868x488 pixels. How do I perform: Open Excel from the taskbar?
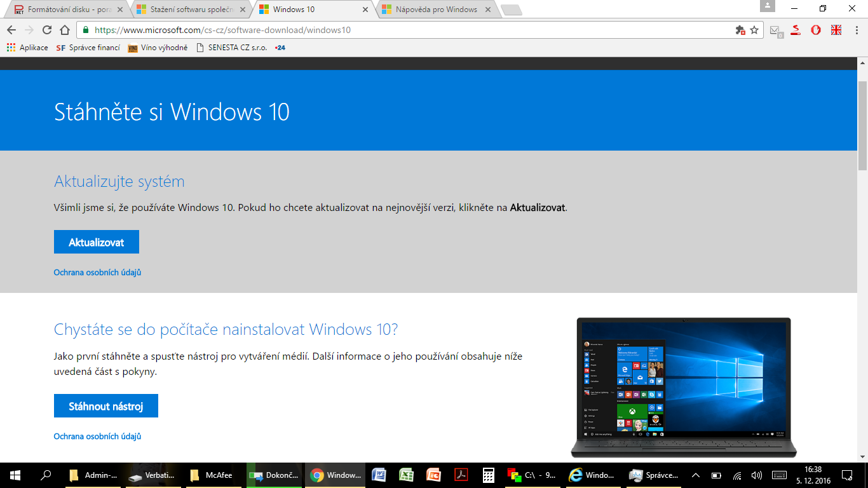(406, 475)
